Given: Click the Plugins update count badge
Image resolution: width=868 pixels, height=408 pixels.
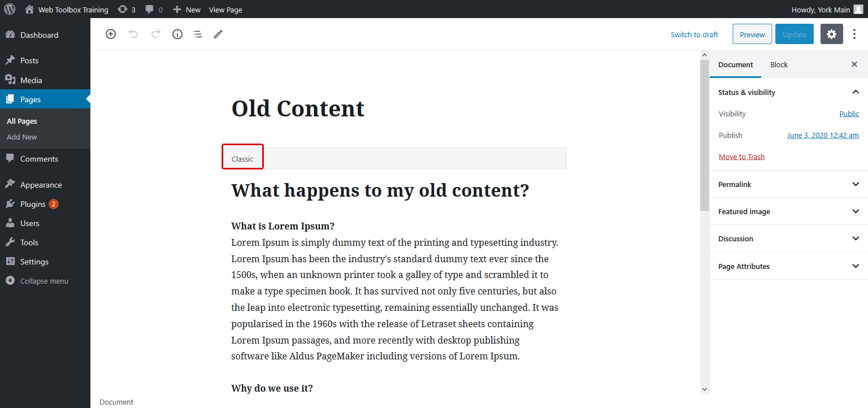Looking at the screenshot, I should pyautogui.click(x=54, y=204).
